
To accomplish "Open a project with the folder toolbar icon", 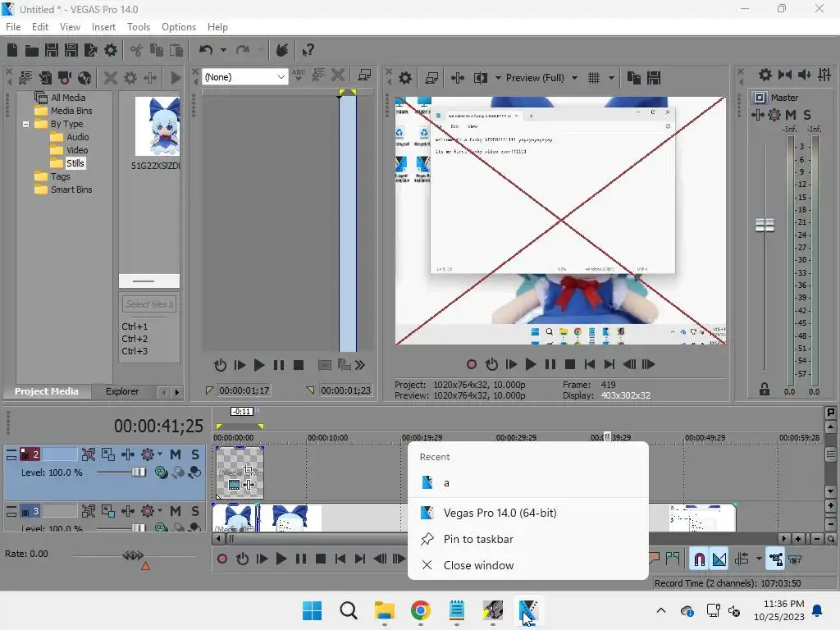I will (x=32, y=50).
